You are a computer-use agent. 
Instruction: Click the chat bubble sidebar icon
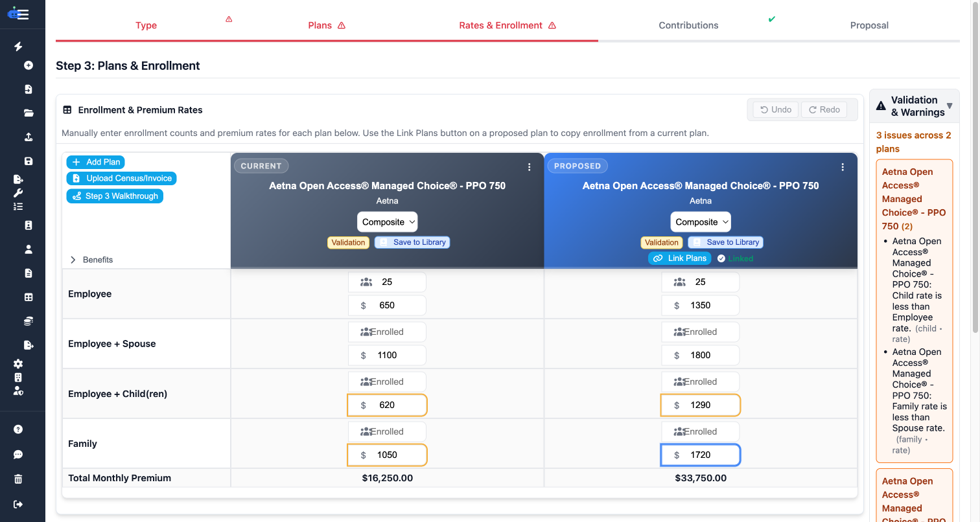18,455
